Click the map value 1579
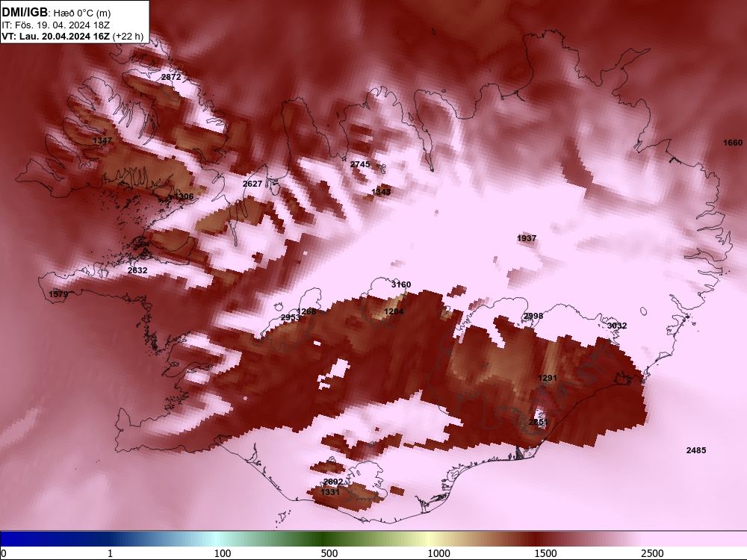The height and width of the screenshot is (560, 747). pos(58,294)
